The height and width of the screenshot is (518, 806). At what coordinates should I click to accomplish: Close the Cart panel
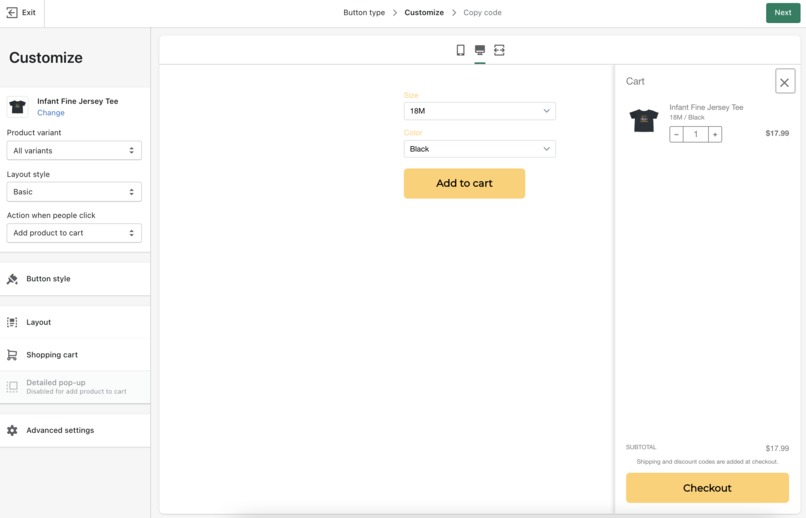[785, 82]
